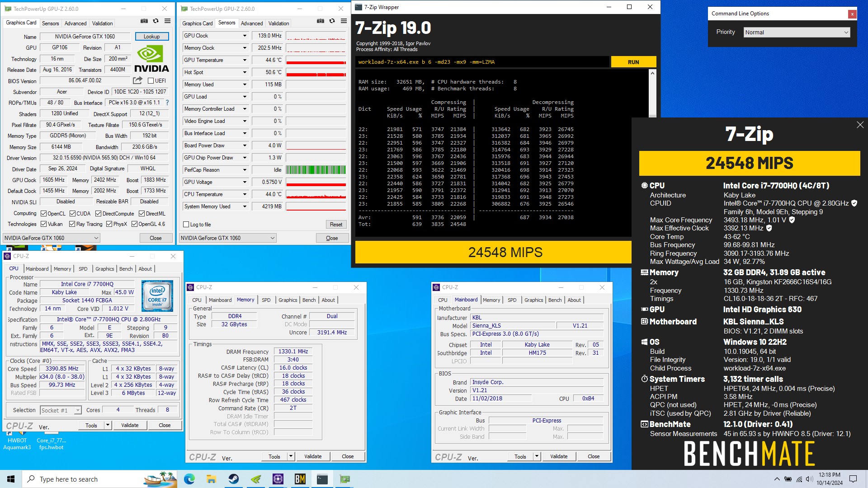Viewport: 868px width, 488px height.
Task: Click NVIDIA app icon on taskbar
Action: 255,479
